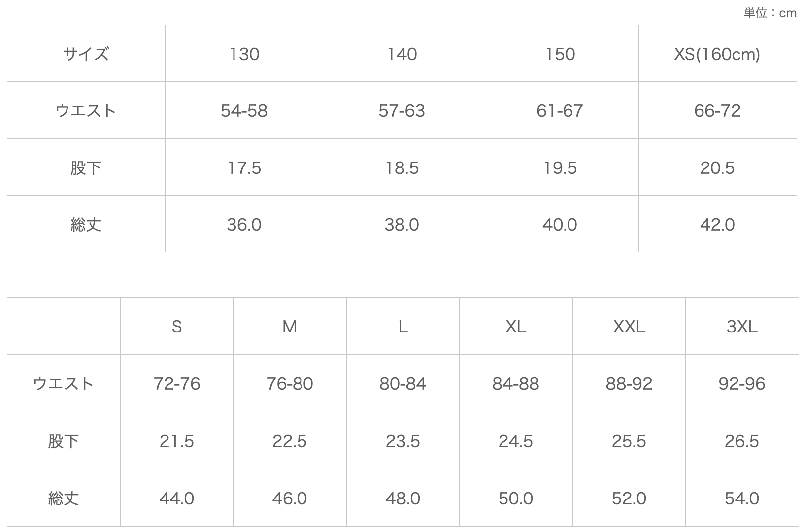Click the 140 size column header
Screen dimensions: 804x532
pyautogui.click(x=402, y=54)
